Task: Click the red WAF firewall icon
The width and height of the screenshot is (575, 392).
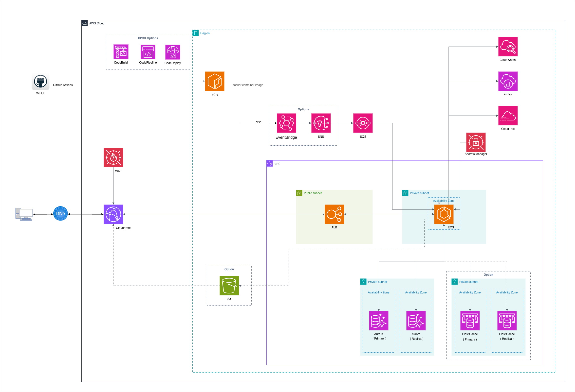Action: 113,157
